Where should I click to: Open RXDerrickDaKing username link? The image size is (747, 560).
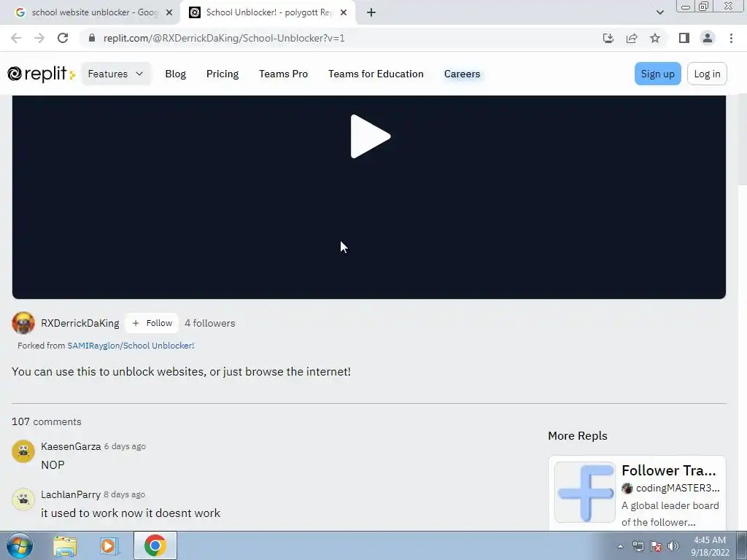click(x=80, y=323)
